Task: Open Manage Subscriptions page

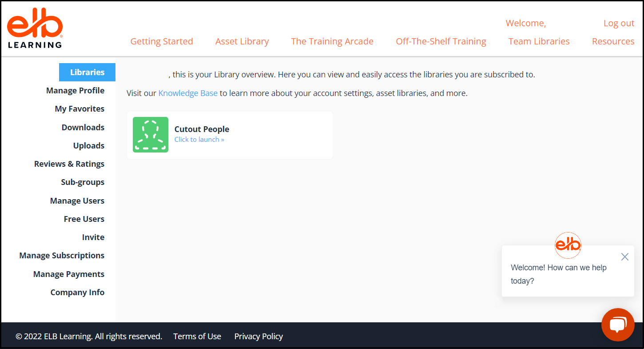Action: pos(62,256)
